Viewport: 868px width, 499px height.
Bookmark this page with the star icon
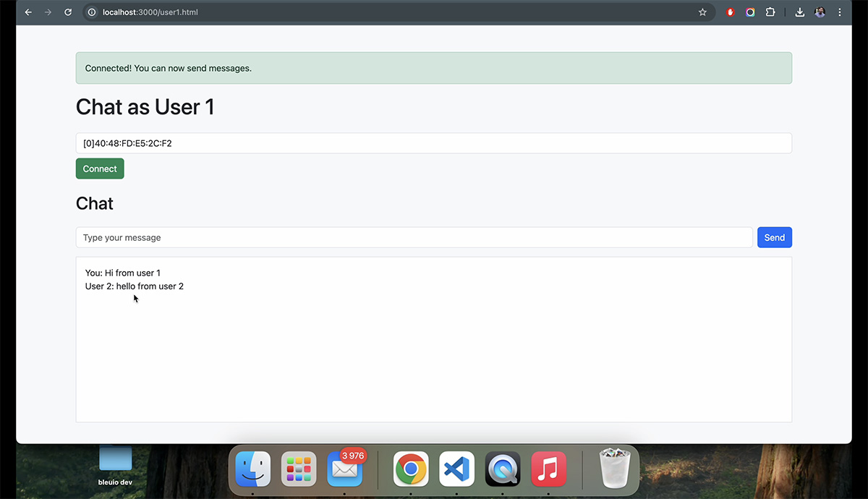pos(702,12)
